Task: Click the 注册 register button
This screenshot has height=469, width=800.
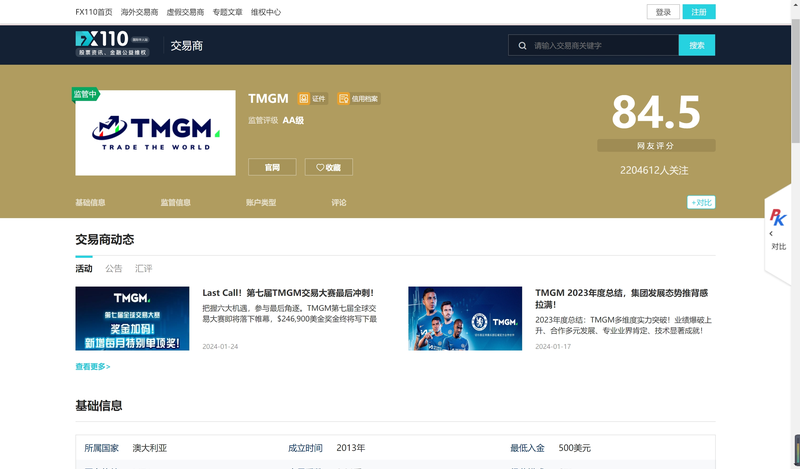Action: pyautogui.click(x=699, y=12)
